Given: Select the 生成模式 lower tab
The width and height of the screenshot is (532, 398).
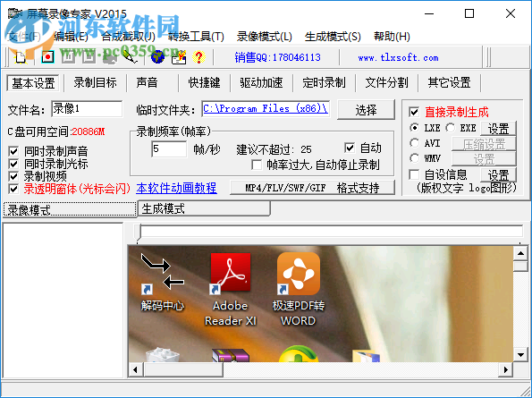Looking at the screenshot, I should [x=204, y=208].
